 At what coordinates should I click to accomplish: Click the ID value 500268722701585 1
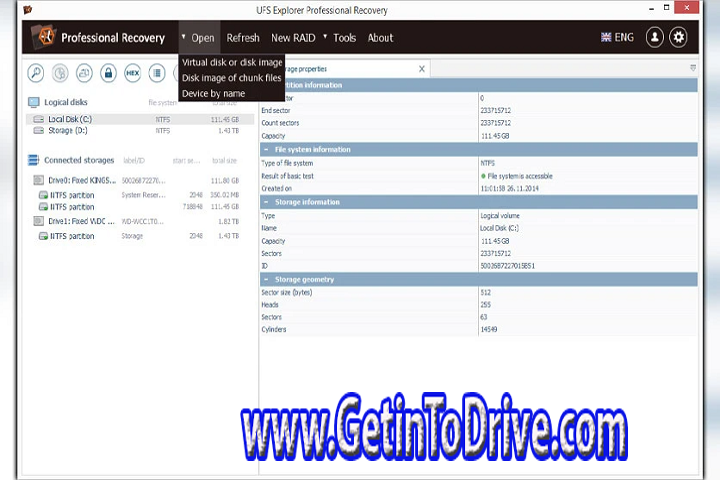point(507,266)
